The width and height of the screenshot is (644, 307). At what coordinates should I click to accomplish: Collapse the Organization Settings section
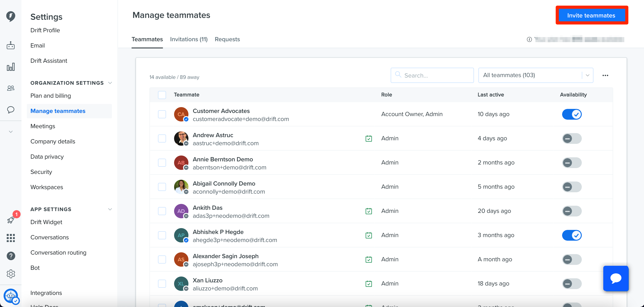tap(110, 83)
